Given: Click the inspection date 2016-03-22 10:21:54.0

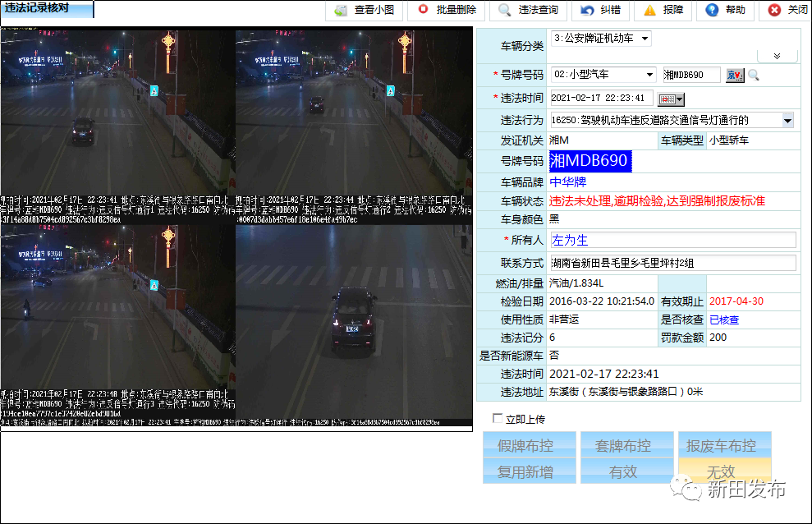Looking at the screenshot, I should [x=602, y=301].
